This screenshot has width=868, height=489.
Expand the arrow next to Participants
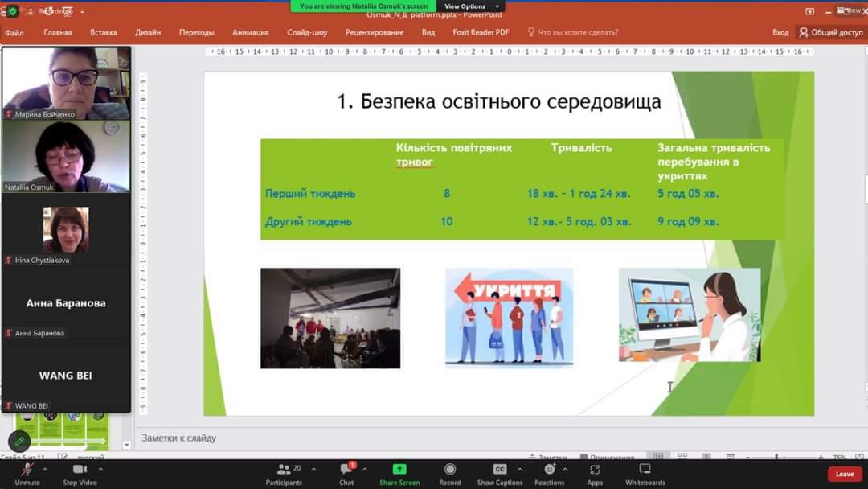313,469
